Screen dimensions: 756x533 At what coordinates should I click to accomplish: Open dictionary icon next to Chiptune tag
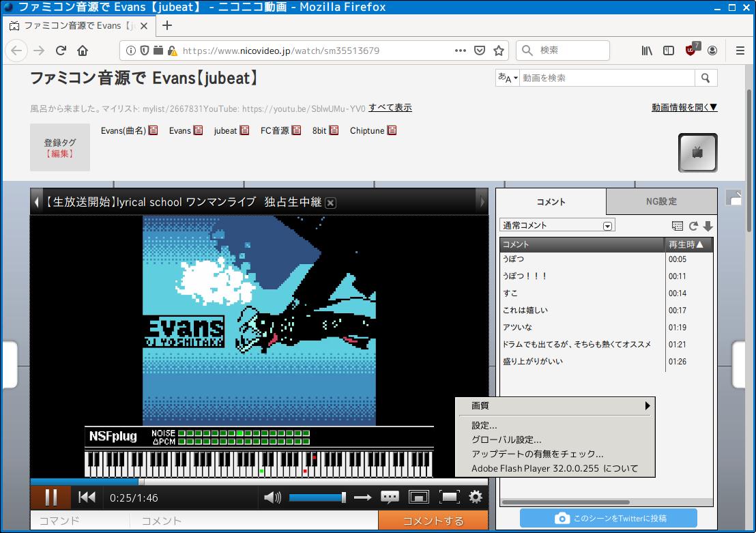[x=392, y=130]
